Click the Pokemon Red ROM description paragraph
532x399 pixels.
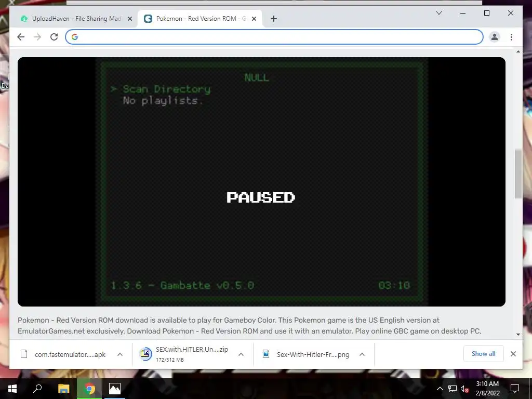(x=249, y=325)
